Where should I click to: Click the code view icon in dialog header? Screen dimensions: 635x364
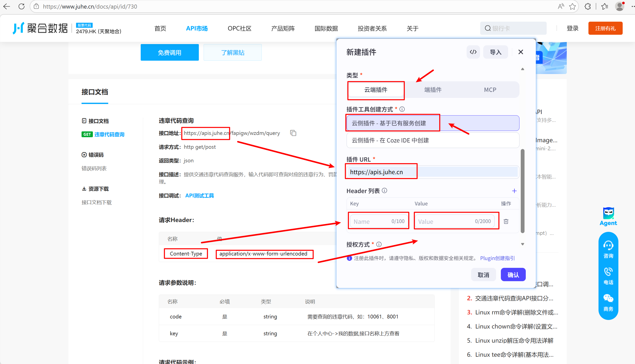tap(473, 52)
